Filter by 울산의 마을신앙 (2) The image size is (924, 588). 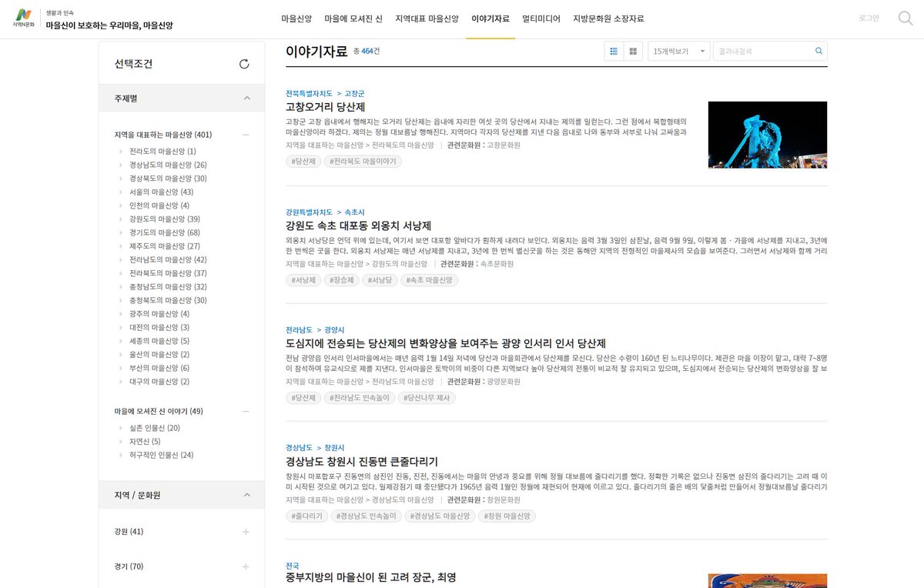pyautogui.click(x=159, y=355)
